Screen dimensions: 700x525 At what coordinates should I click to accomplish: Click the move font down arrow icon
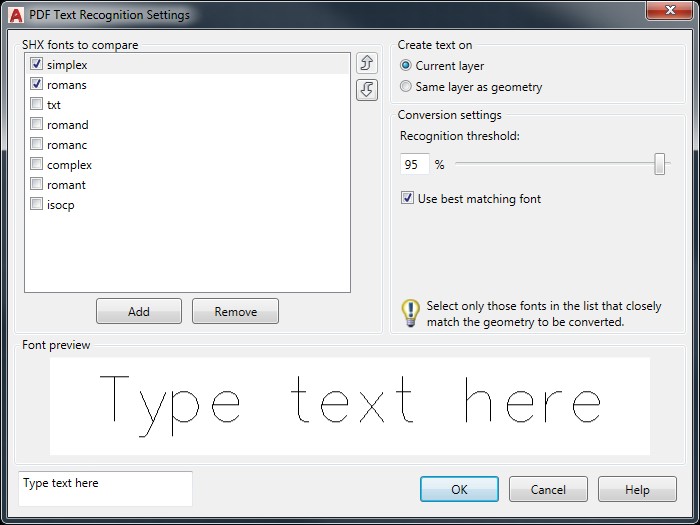(x=366, y=90)
